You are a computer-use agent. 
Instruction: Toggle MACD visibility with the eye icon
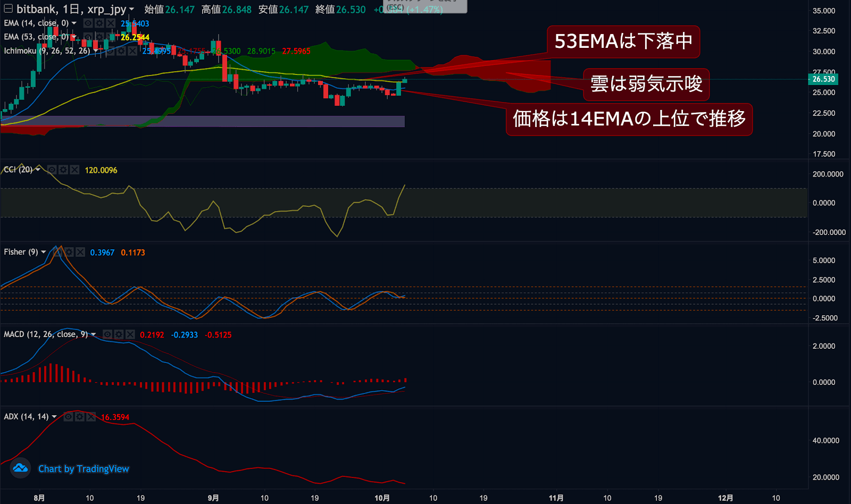tap(107, 334)
